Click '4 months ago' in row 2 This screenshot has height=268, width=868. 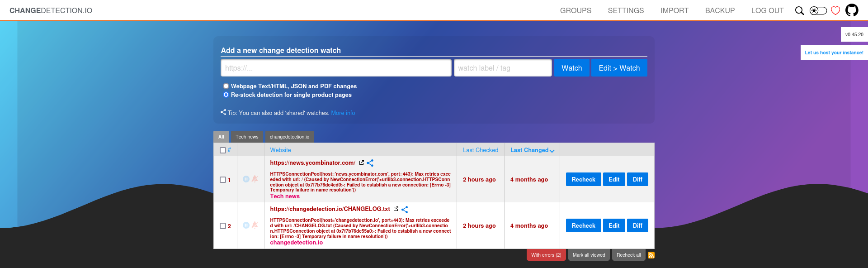pyautogui.click(x=529, y=225)
